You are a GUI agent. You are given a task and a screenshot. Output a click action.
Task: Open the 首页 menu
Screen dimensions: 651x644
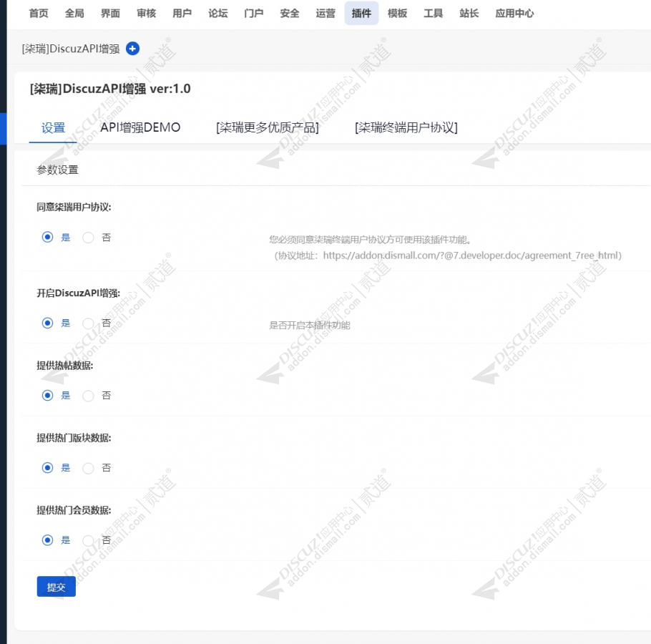(x=39, y=14)
